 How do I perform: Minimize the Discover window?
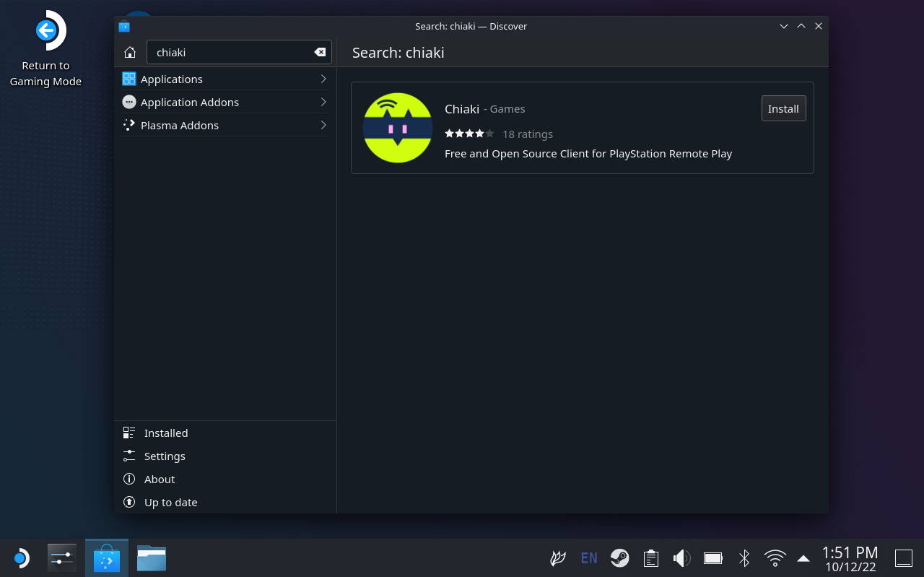pyautogui.click(x=784, y=26)
